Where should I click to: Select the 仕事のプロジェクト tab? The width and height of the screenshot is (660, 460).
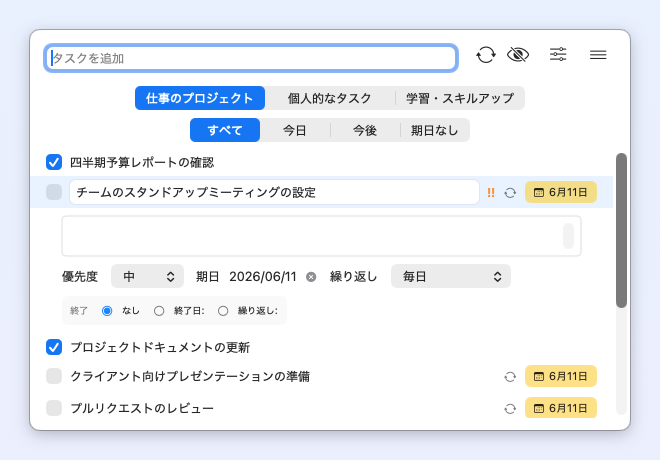(200, 98)
